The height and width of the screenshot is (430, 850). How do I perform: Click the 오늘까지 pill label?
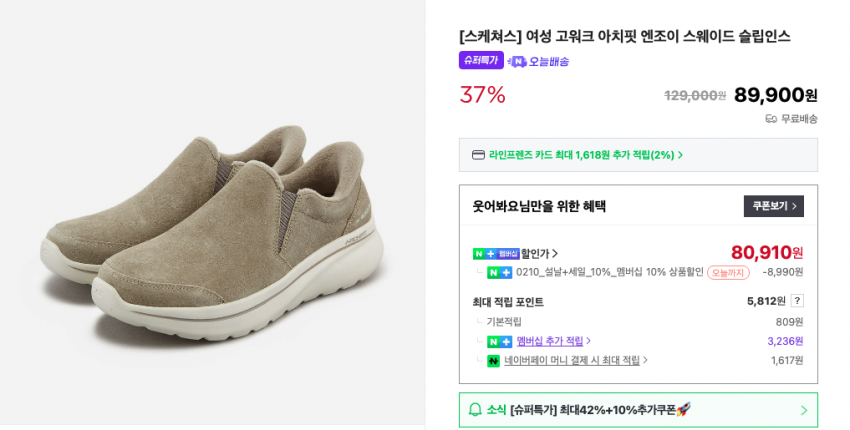click(727, 272)
